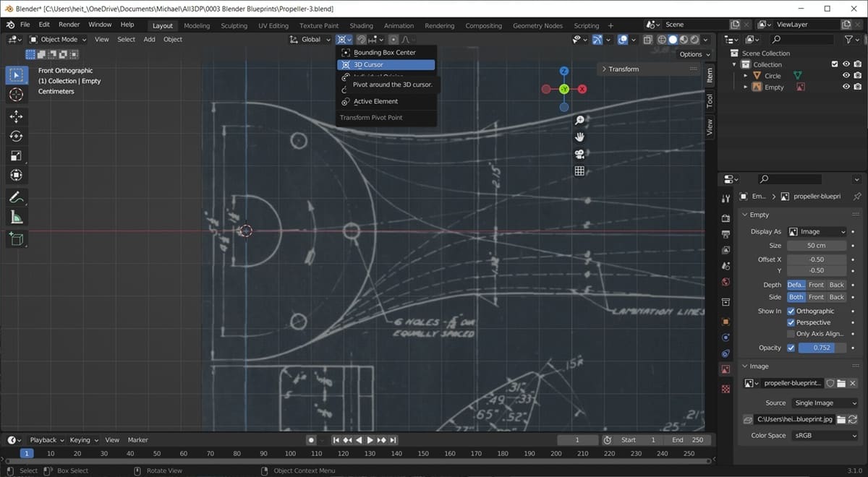This screenshot has width=868, height=477.
Task: Disable Circle object in renders
Action: click(858, 76)
